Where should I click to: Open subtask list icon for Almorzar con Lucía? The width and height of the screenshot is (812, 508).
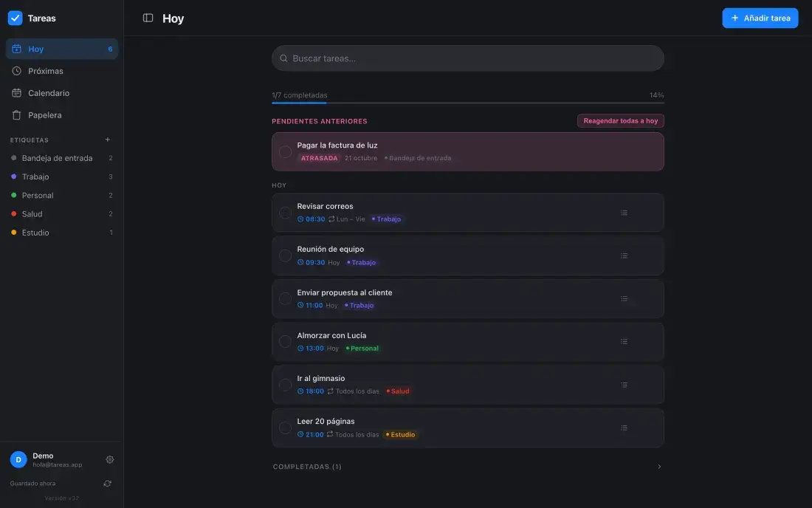point(624,342)
